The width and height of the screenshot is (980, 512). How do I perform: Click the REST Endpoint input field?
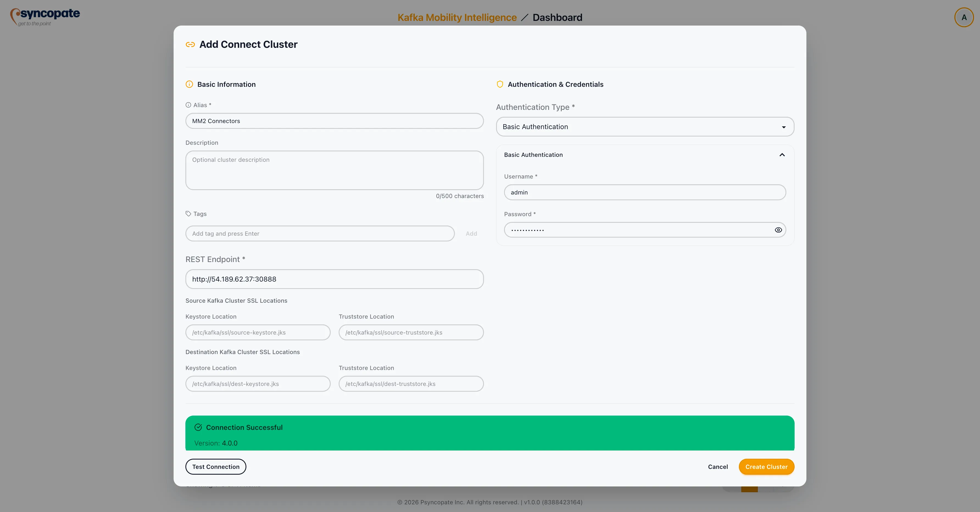coord(334,279)
